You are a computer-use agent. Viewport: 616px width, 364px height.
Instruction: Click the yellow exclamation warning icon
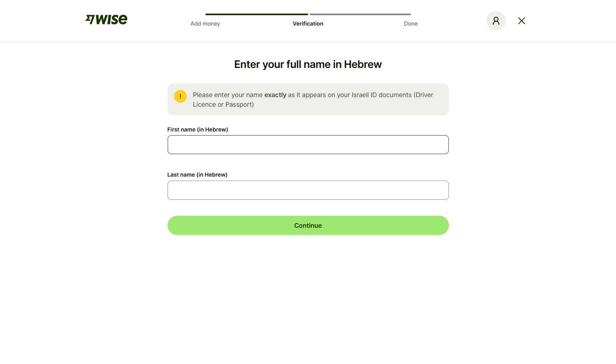pos(180,96)
